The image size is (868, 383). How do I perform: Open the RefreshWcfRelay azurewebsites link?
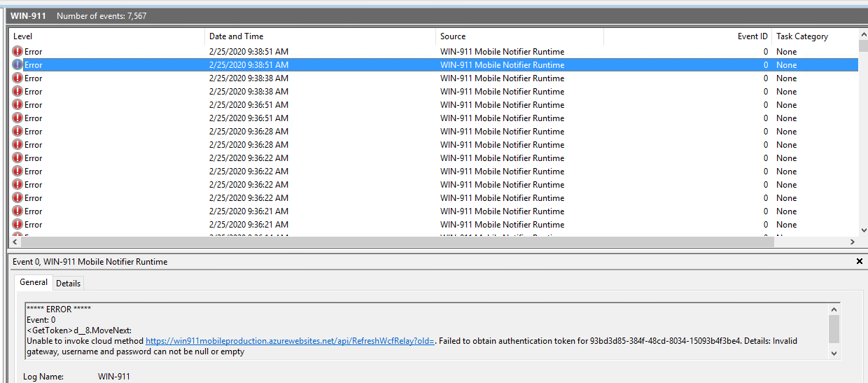(290, 341)
